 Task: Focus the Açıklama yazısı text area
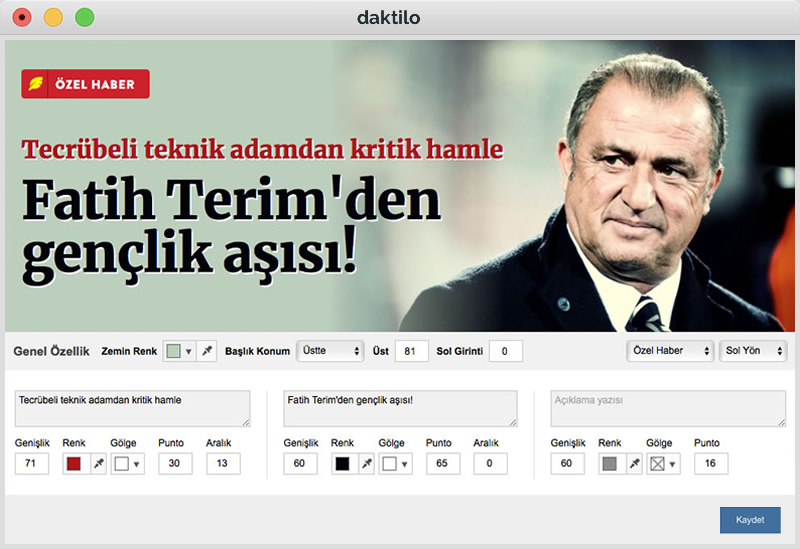[x=668, y=408]
